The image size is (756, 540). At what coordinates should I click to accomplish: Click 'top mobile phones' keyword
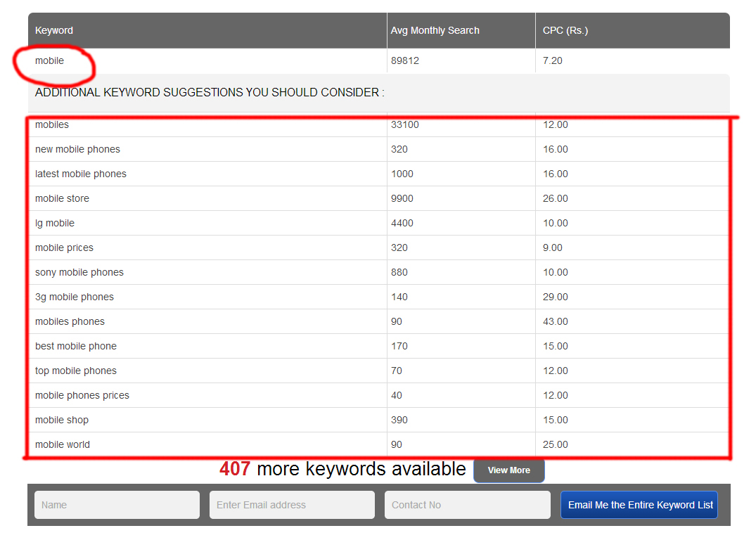tap(76, 371)
